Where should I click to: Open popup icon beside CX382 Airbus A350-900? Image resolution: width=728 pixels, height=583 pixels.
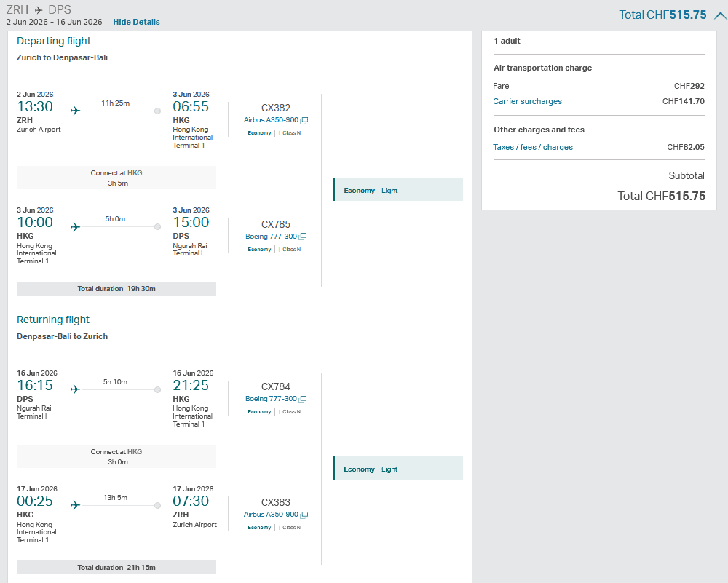click(304, 120)
